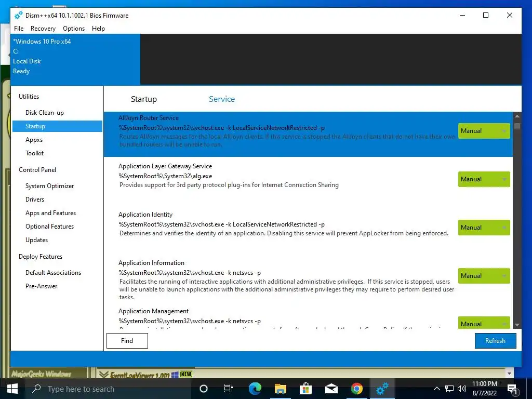Click the Dism++ gears taskbar icon
This screenshot has width=532, height=399.
tap(382, 389)
